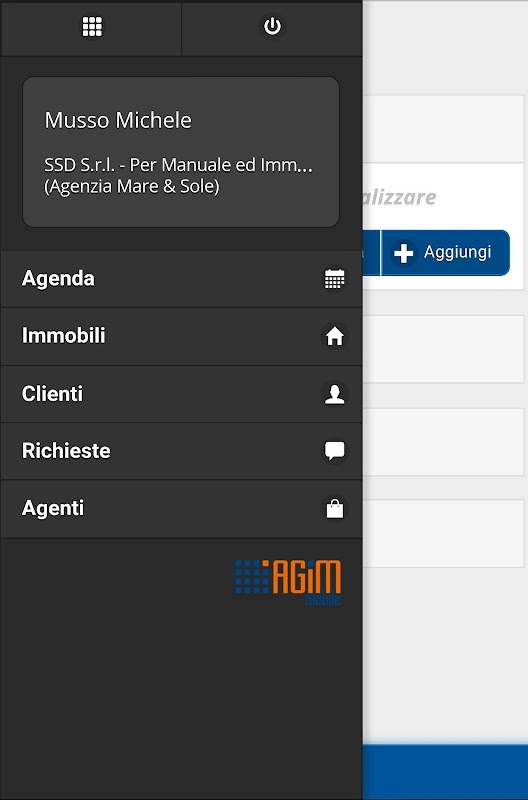Click the AGIM mobile logo
The height and width of the screenshot is (800, 528).
[x=288, y=582]
